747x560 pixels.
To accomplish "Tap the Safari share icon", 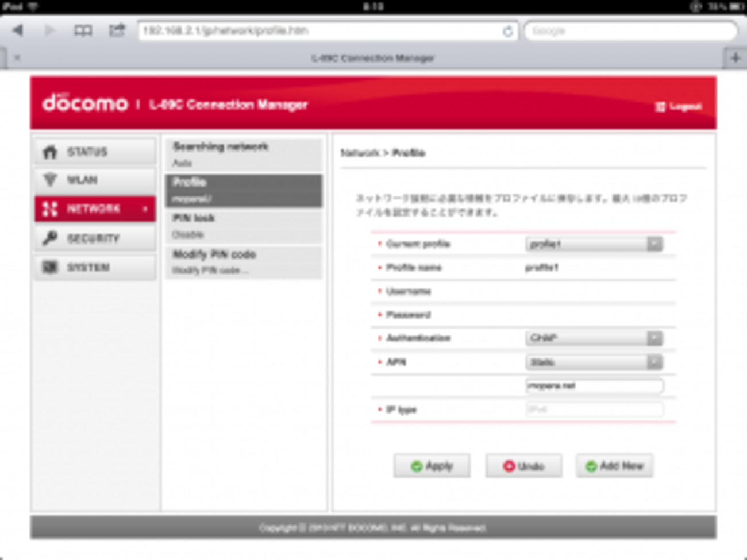I will tap(117, 30).
